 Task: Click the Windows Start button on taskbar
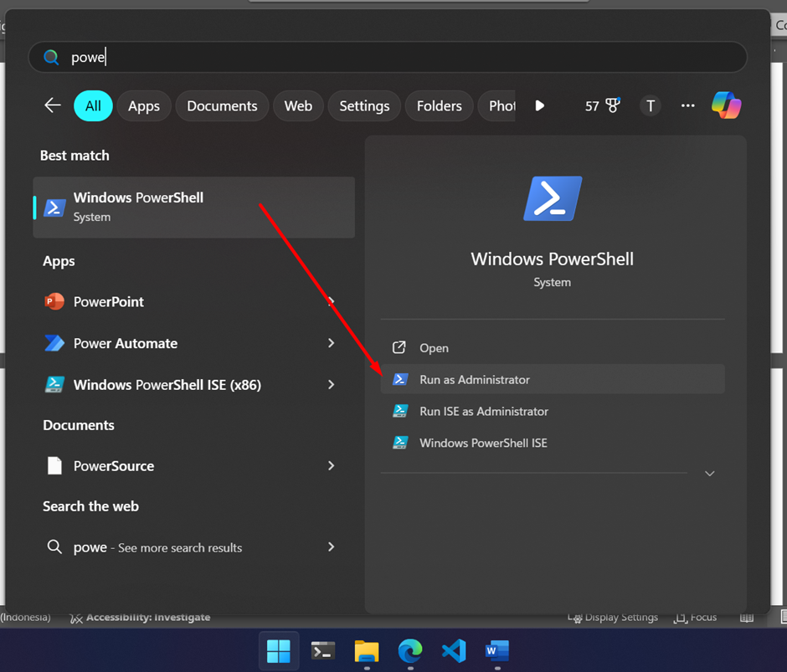tap(279, 651)
